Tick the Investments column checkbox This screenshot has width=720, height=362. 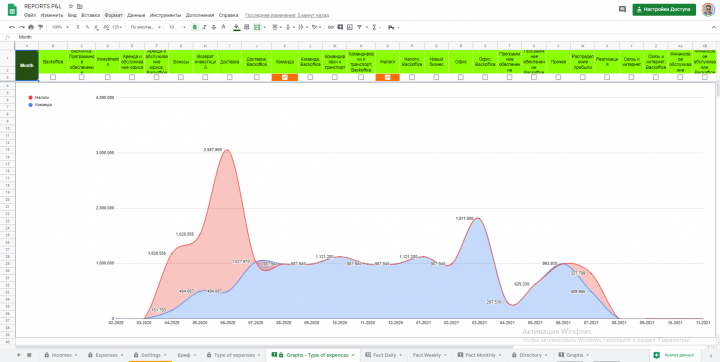(108, 78)
